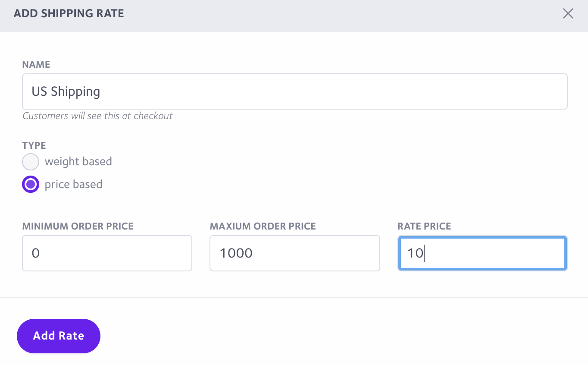The width and height of the screenshot is (588, 365).
Task: Click the TYPE section label
Action: click(34, 146)
